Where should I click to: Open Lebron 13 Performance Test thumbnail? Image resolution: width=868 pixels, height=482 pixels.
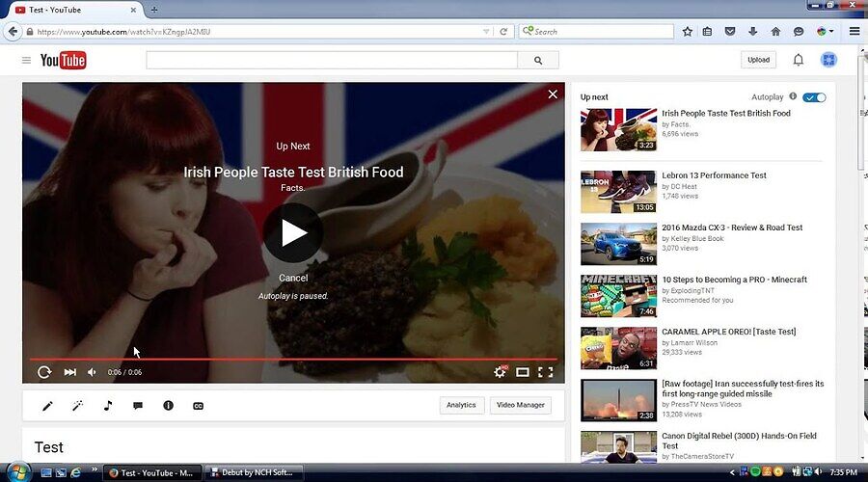[x=618, y=192]
